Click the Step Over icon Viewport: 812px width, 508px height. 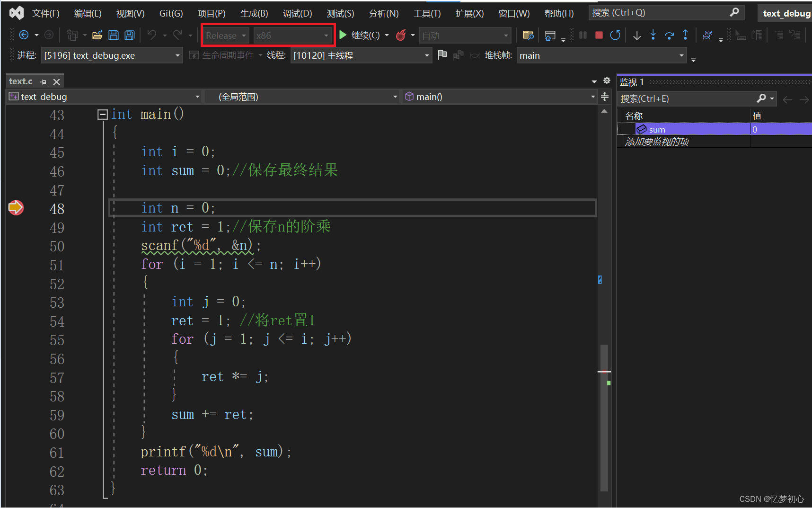(x=669, y=35)
